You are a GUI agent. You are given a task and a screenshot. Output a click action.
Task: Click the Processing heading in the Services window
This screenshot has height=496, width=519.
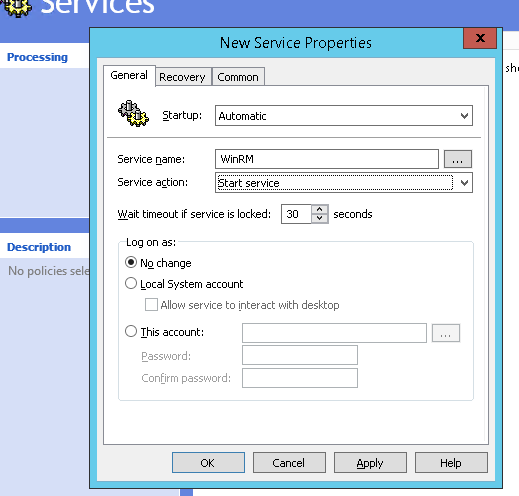[x=37, y=57]
